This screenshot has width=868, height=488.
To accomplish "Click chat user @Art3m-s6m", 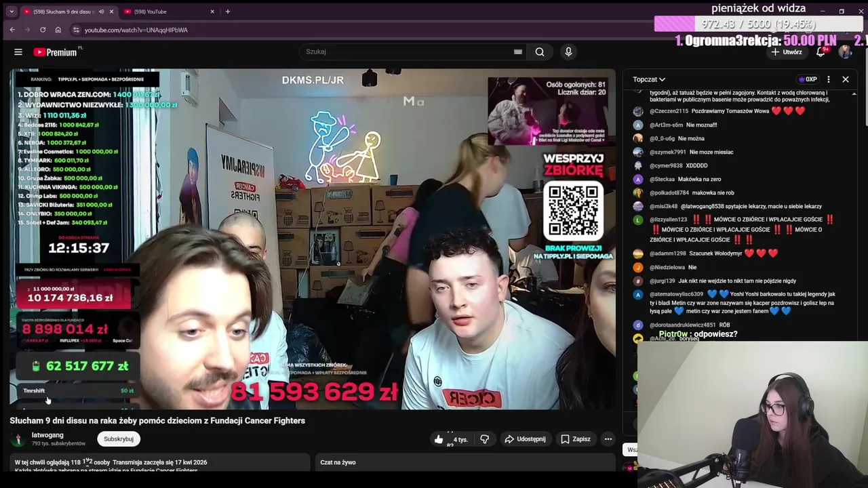I will (666, 125).
